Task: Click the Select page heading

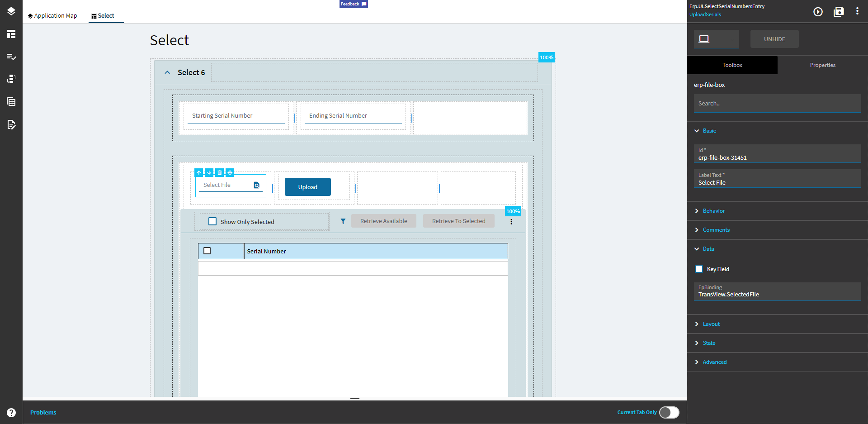Action: [170, 40]
